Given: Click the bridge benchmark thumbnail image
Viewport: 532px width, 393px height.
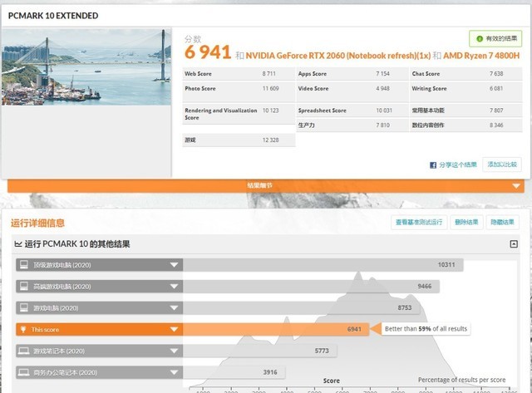Looking at the screenshot, I should [86, 66].
